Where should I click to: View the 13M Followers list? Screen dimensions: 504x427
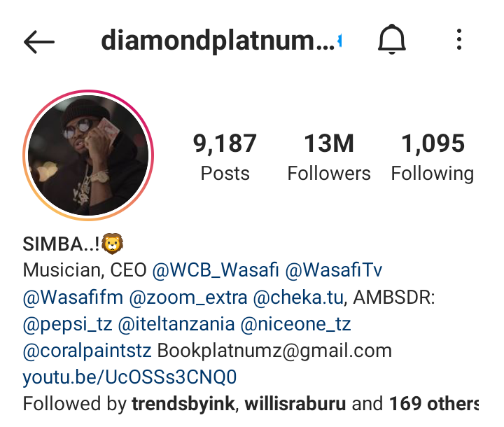tap(329, 157)
